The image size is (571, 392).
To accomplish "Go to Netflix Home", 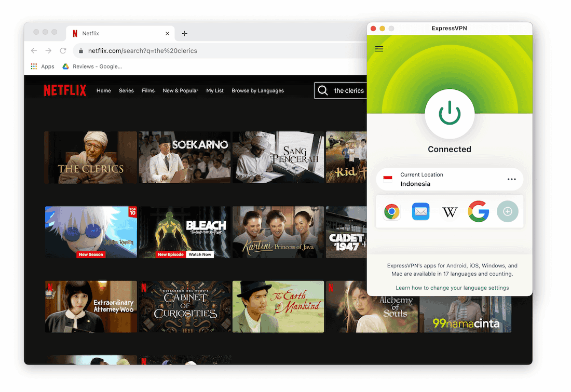I will (103, 91).
